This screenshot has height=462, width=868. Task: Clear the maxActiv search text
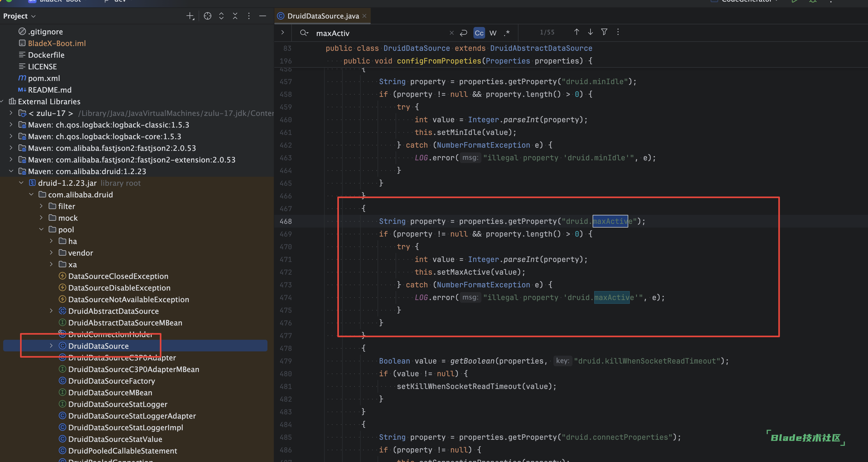[451, 33]
